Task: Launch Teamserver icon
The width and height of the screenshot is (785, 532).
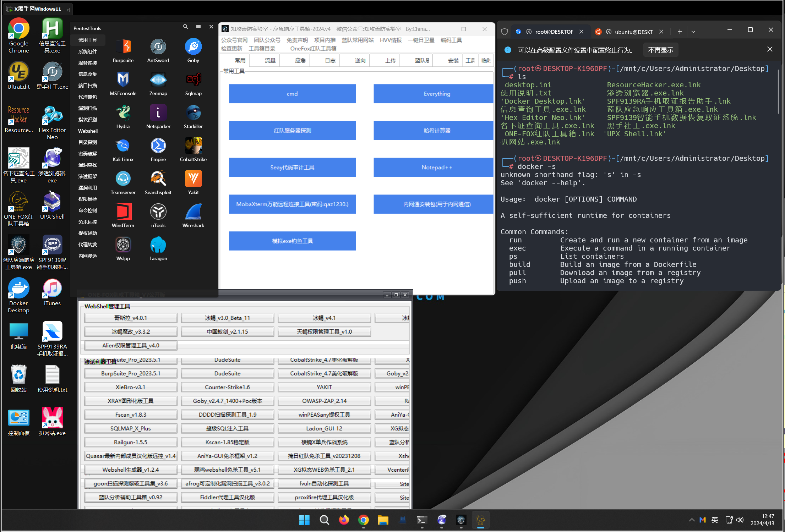Action: click(x=123, y=183)
